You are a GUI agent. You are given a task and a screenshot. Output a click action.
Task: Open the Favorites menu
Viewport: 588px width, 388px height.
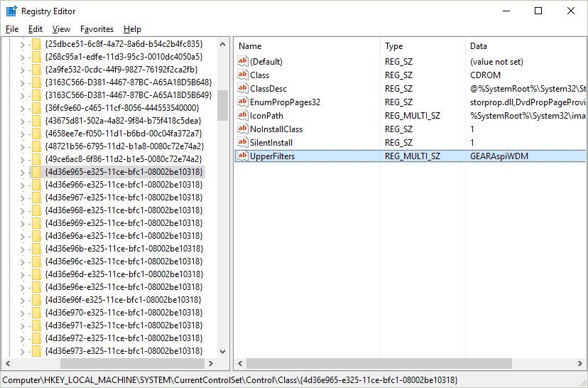click(97, 29)
